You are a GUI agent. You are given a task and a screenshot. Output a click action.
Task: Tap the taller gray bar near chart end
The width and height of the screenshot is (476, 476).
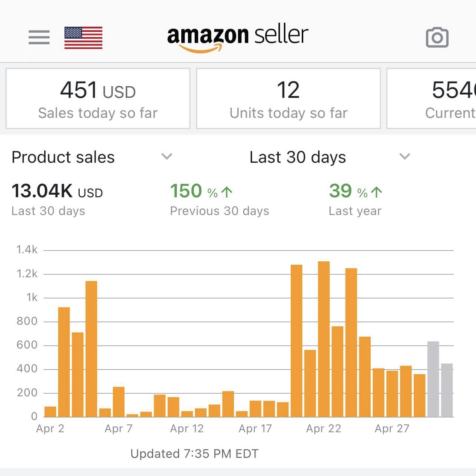tap(433, 379)
